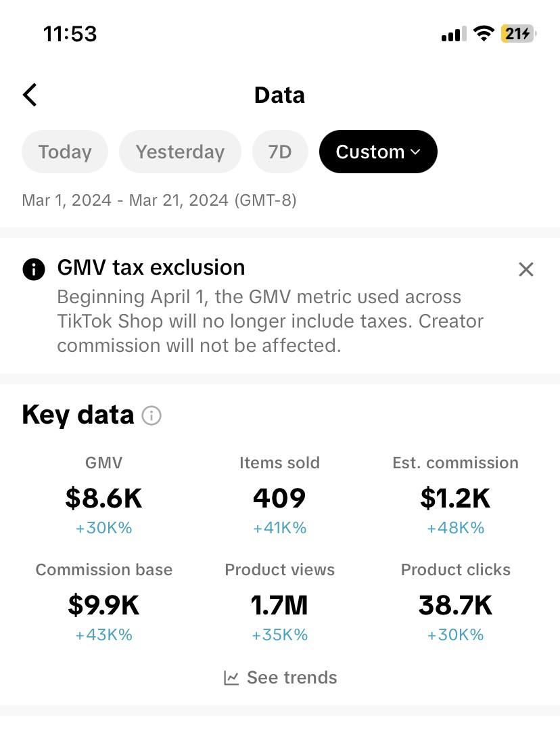The image size is (560, 739).
Task: Switch to the Yesterday tab
Action: coord(180,152)
